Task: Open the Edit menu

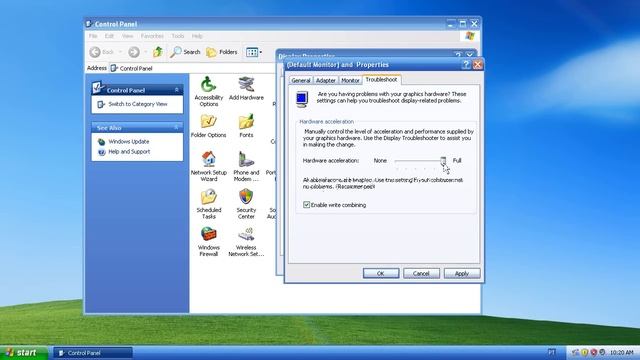Action: (x=109, y=36)
